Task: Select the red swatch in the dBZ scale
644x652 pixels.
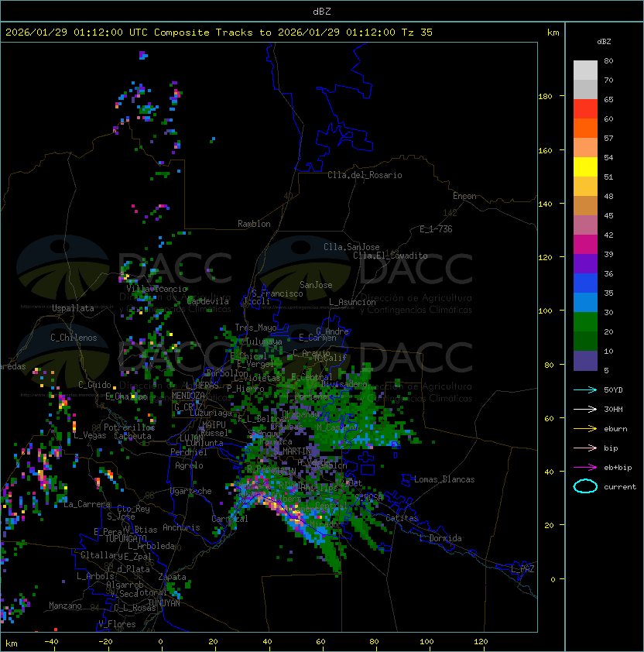Action: click(585, 109)
